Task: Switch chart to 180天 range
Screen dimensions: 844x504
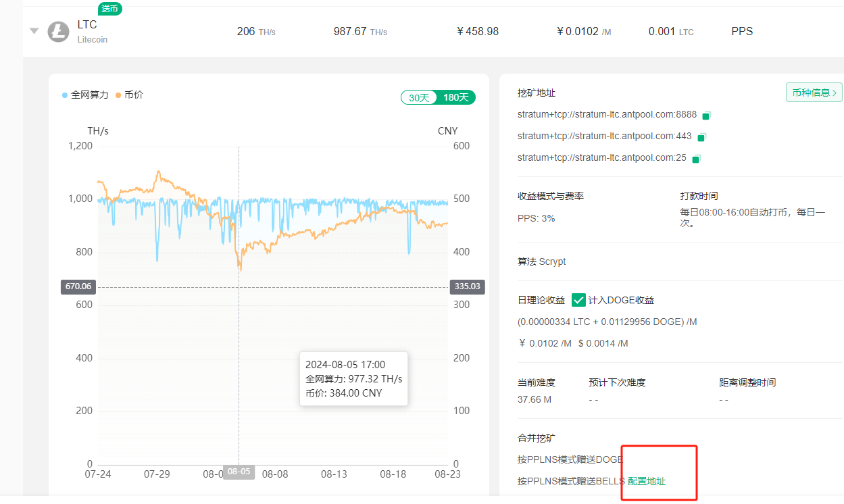Action: click(456, 97)
